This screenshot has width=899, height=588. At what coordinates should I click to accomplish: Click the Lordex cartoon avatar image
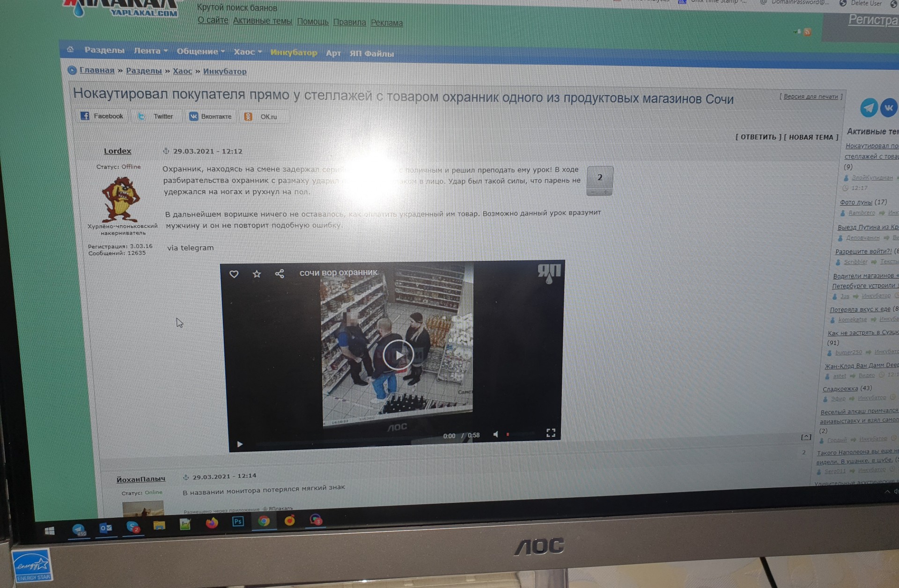[121, 198]
